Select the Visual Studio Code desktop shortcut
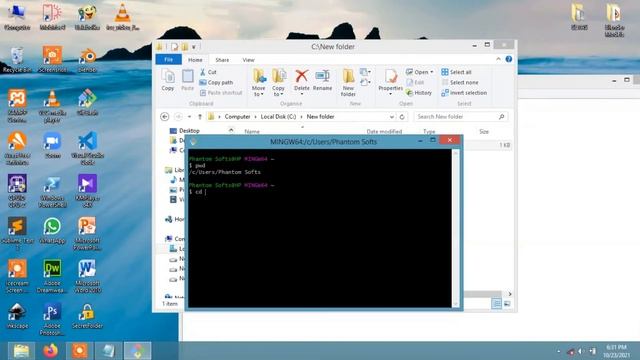 87,149
